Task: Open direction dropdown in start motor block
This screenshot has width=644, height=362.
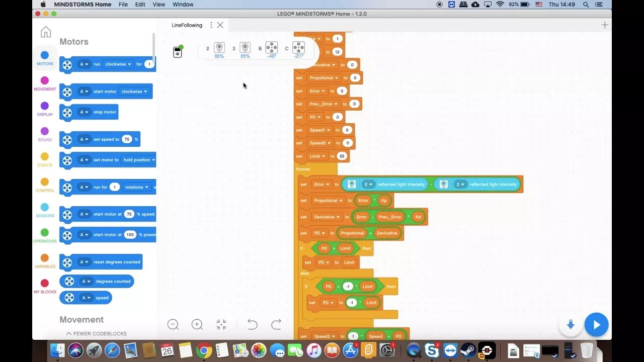Action: [x=134, y=92]
